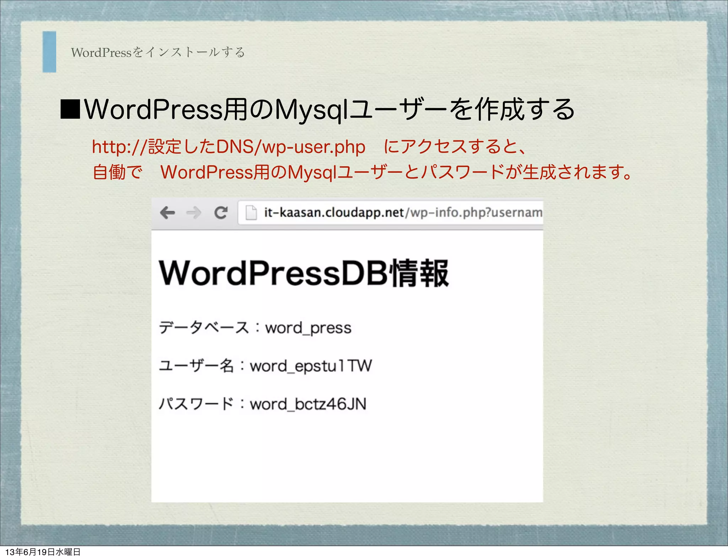728x560 pixels.
Task: Click the page icon in the address bar
Action: (x=251, y=213)
